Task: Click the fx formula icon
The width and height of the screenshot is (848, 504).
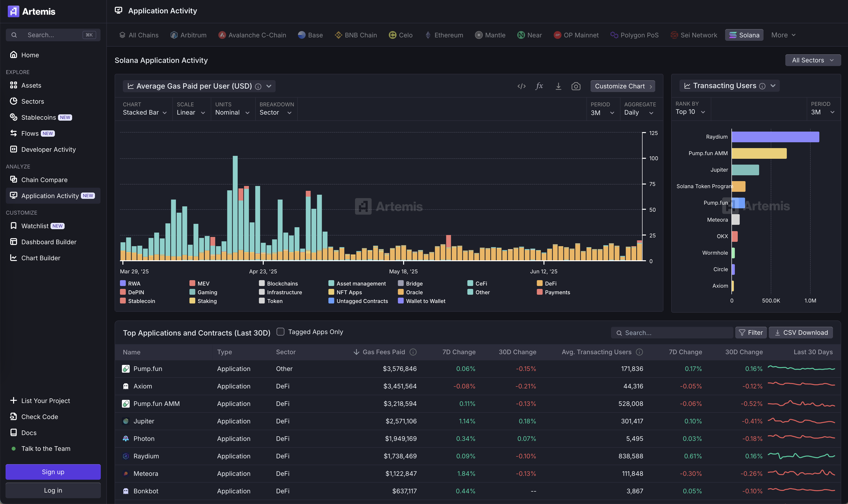Action: tap(539, 86)
